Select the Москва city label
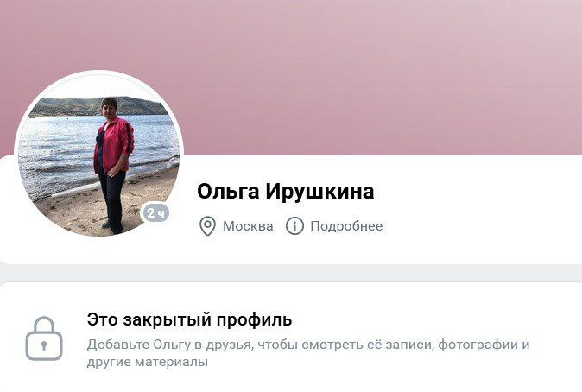 coord(248,225)
